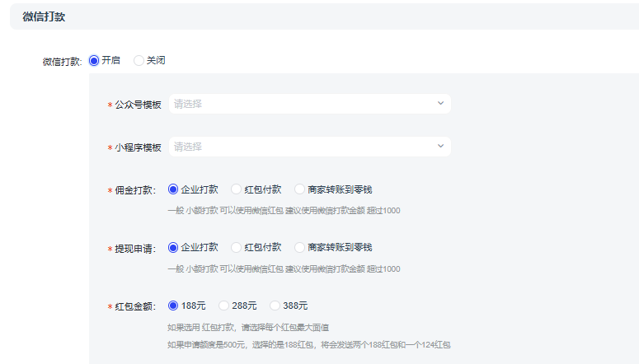Disable 微信打款 with the 关闭 option
639x364 pixels.
(139, 61)
